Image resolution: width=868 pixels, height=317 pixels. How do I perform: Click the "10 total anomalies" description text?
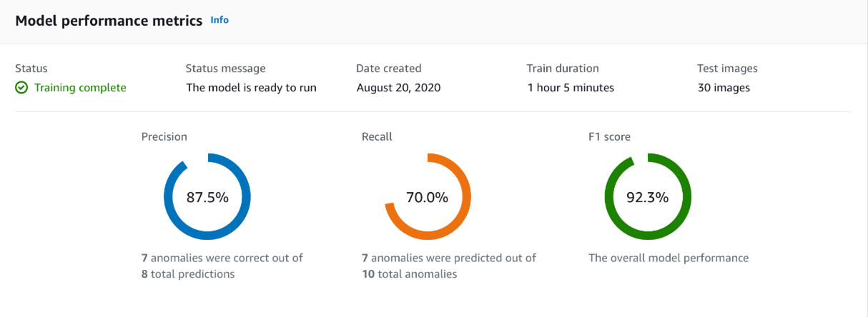[410, 273]
